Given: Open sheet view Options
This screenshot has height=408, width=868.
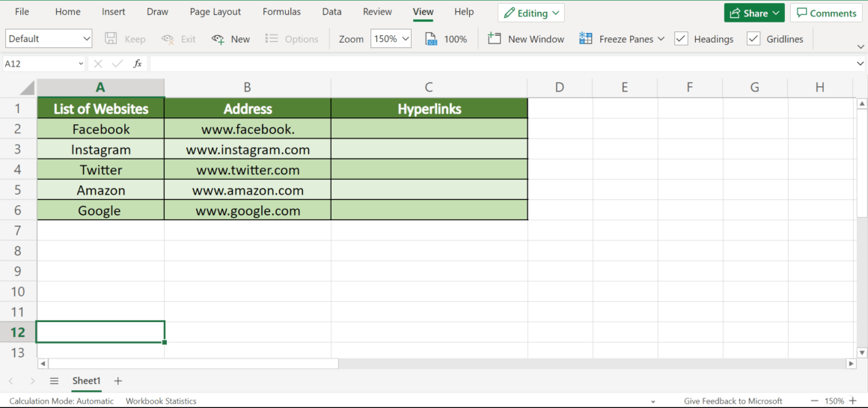Looking at the screenshot, I should [x=291, y=39].
